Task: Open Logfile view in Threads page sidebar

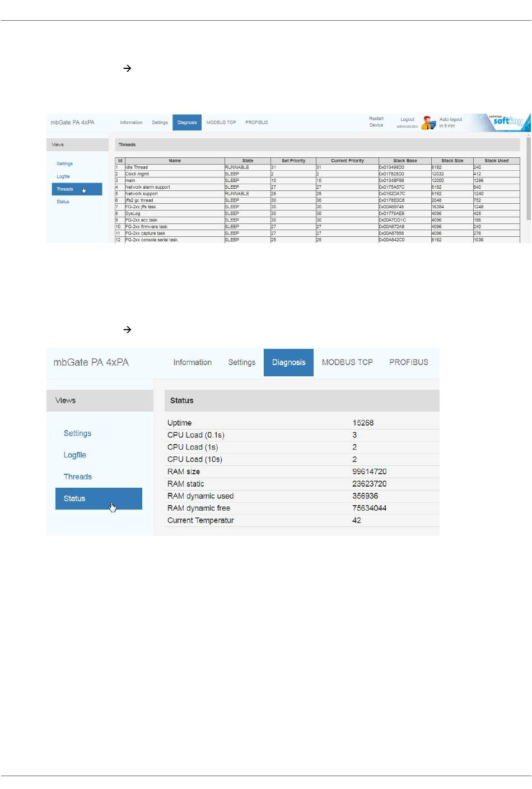Action: (x=63, y=176)
